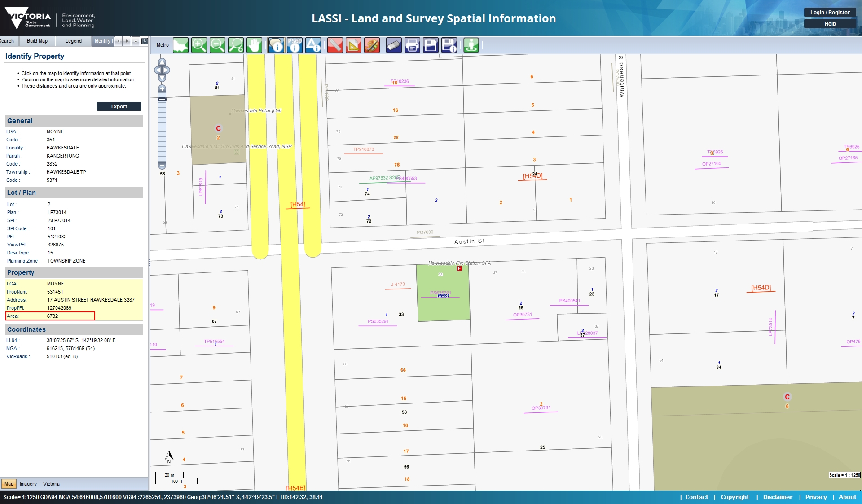
Task: Open the panel tabs dropdown list
Action: tap(136, 41)
